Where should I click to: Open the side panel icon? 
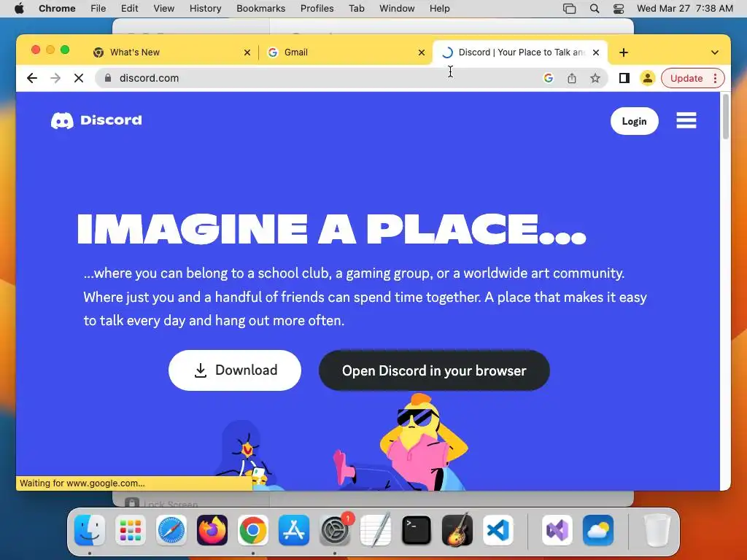pos(624,78)
